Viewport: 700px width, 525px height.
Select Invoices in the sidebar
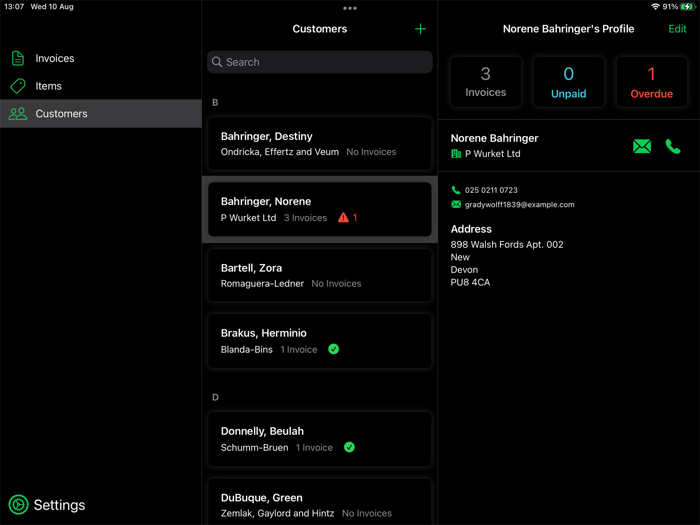(x=55, y=58)
